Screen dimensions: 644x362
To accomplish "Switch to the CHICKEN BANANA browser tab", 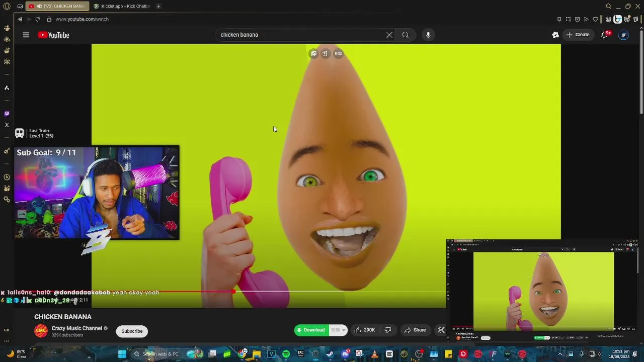I will pyautogui.click(x=57, y=6).
